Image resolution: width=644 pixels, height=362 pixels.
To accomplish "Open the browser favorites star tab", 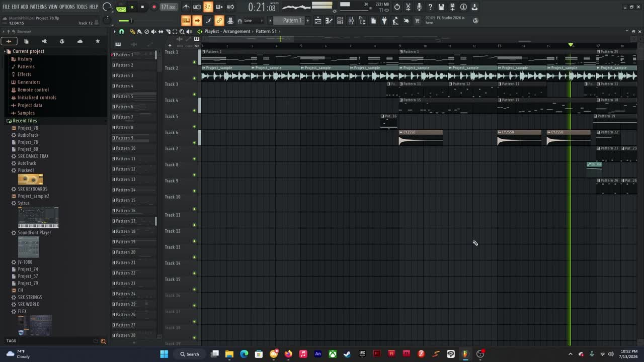I will (98, 41).
